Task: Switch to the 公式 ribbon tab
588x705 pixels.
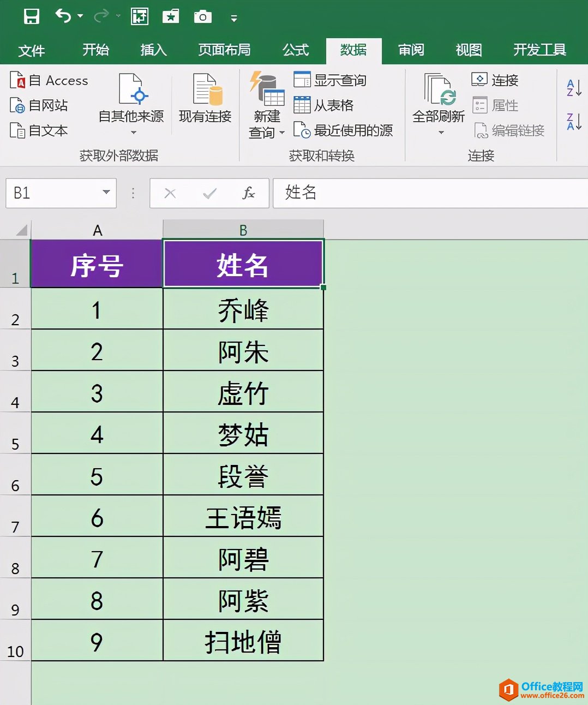Action: click(296, 50)
